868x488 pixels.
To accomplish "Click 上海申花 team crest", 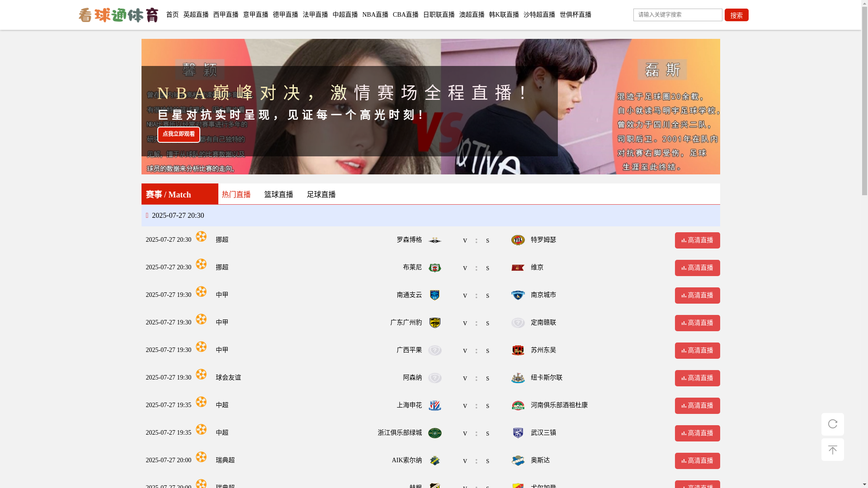I will 434,406.
